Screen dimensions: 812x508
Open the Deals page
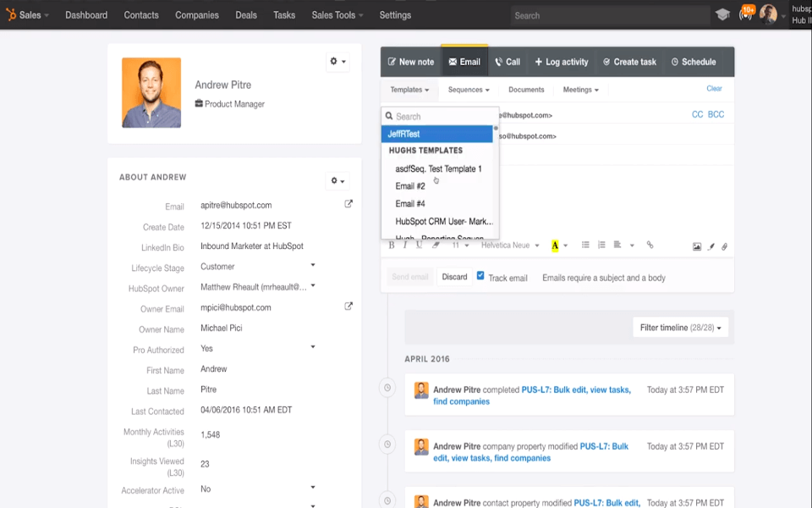[x=246, y=15]
